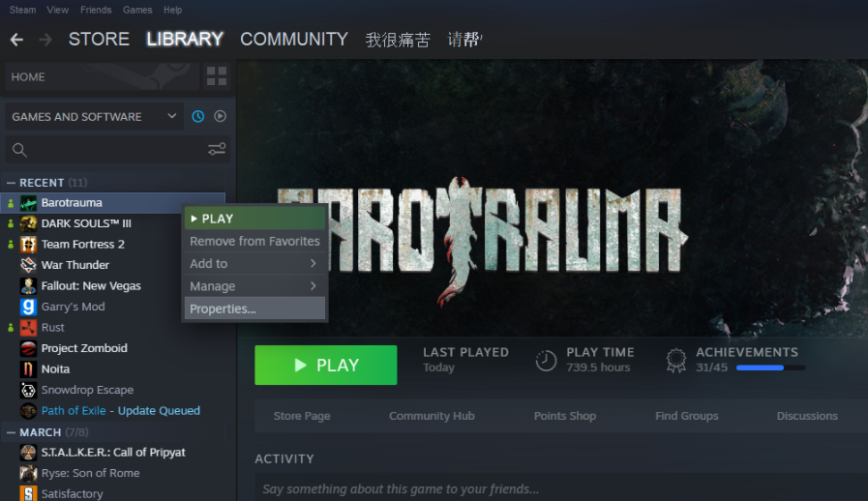Click S.T.A.L.K.E.R.: Call of Pripyat icon

[28, 453]
